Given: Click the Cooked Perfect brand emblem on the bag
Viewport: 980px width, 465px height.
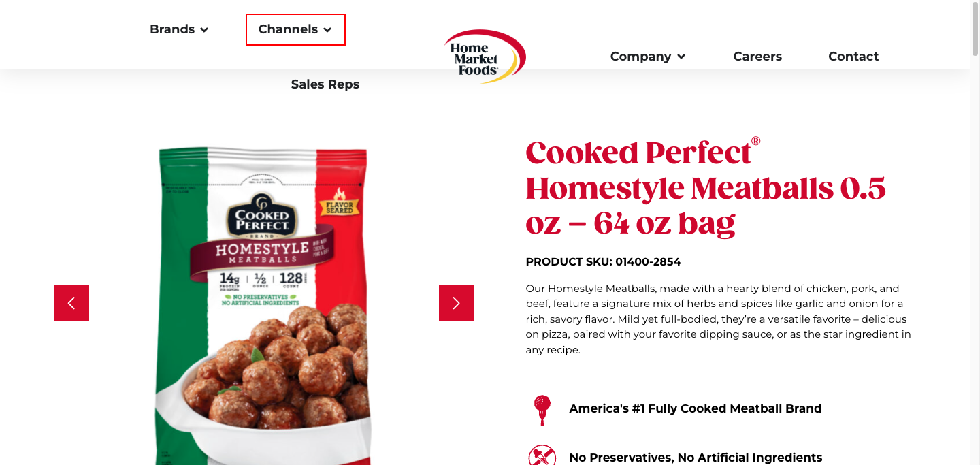Looking at the screenshot, I should (262, 216).
